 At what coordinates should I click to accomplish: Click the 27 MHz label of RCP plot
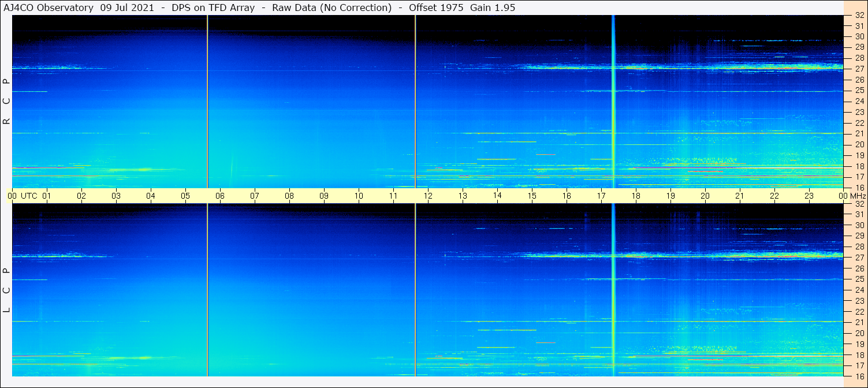pos(859,69)
